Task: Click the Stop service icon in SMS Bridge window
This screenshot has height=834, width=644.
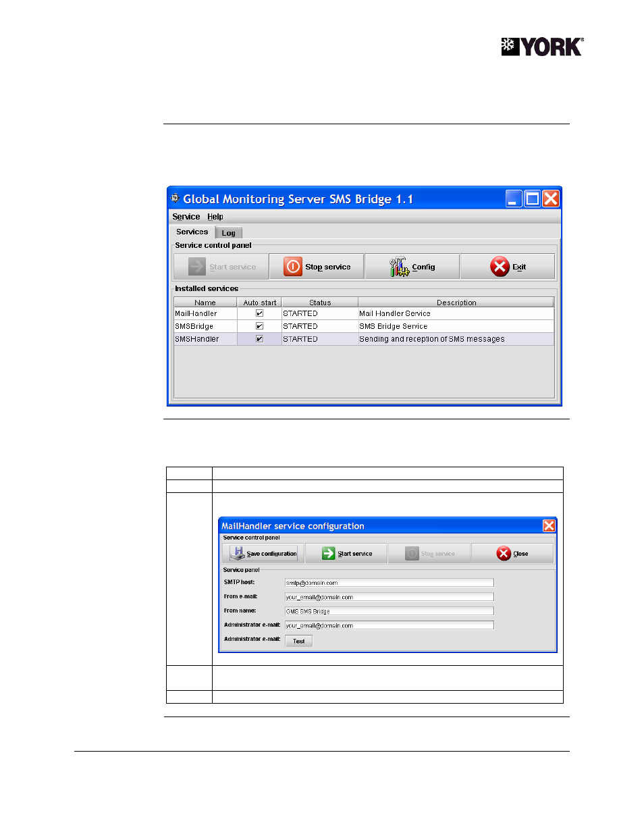Action: point(293,267)
